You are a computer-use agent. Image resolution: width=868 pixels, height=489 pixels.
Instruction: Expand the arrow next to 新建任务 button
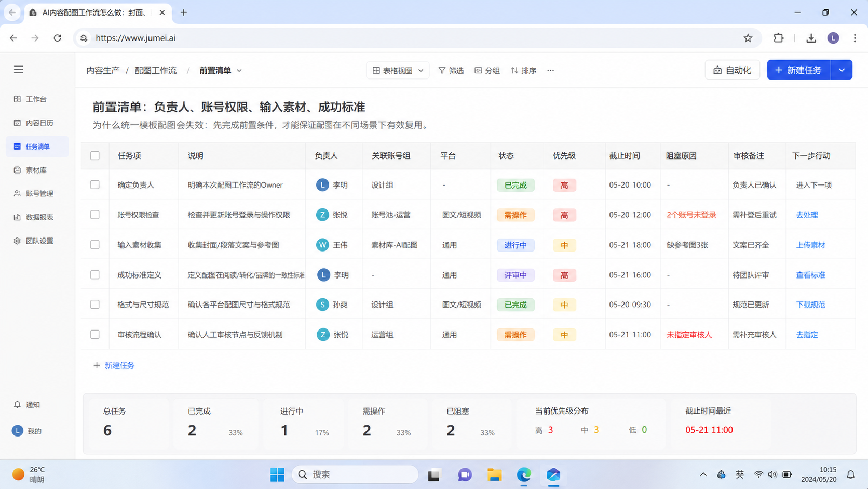click(x=842, y=70)
